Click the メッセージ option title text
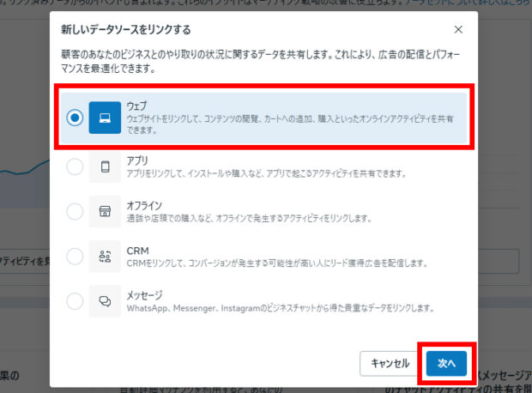Screen dimensions: 532x393 coord(147,293)
